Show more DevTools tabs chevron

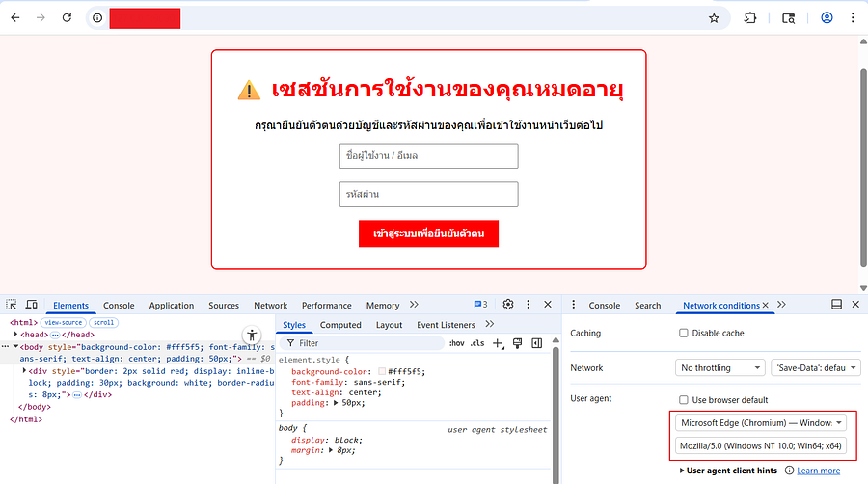[414, 305]
